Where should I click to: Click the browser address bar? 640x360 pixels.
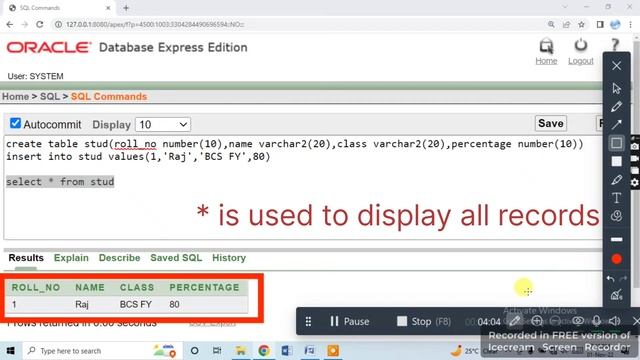[298, 24]
